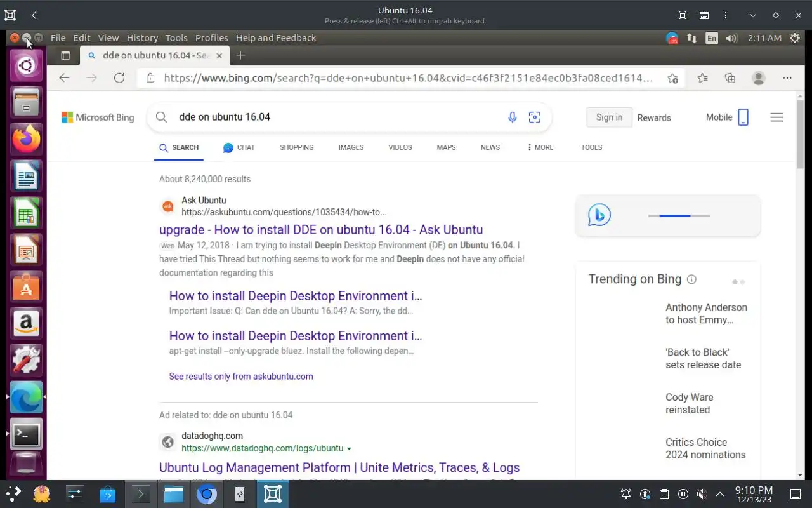Open Help and Feedback menu
The image size is (812, 508).
(276, 38)
